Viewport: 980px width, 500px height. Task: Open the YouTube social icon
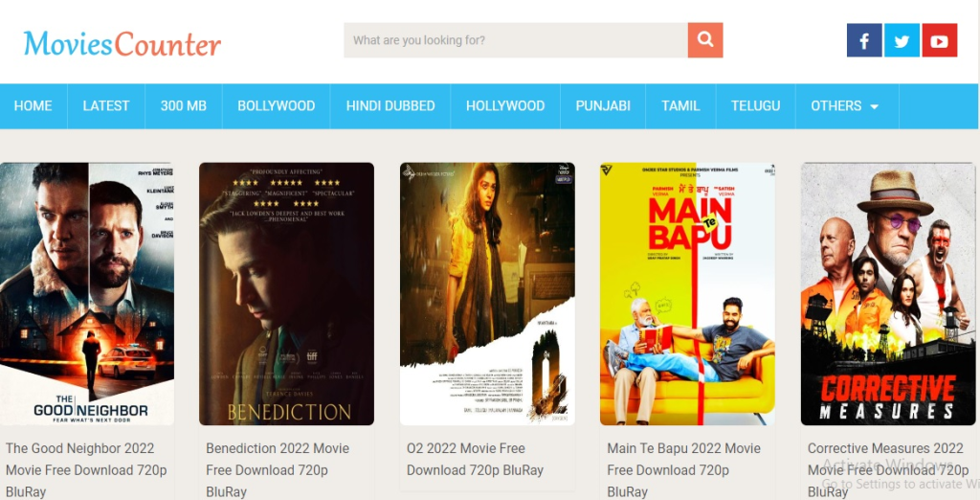(940, 40)
